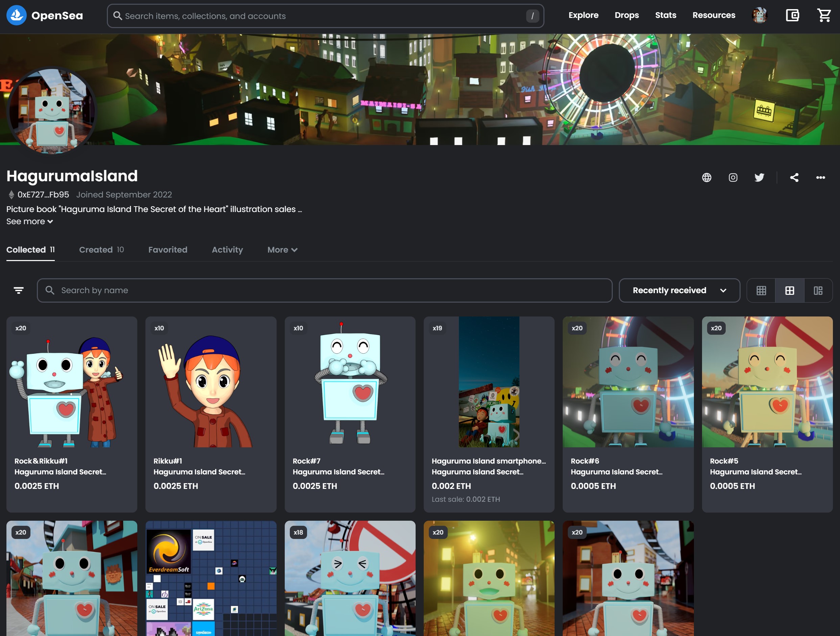Switch to small grid view
Screen dimensions: 840x636
pyautogui.click(x=761, y=290)
